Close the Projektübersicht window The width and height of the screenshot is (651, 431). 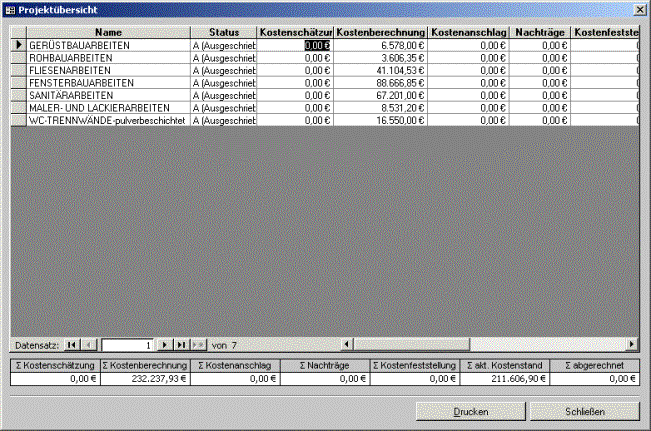(639, 8)
